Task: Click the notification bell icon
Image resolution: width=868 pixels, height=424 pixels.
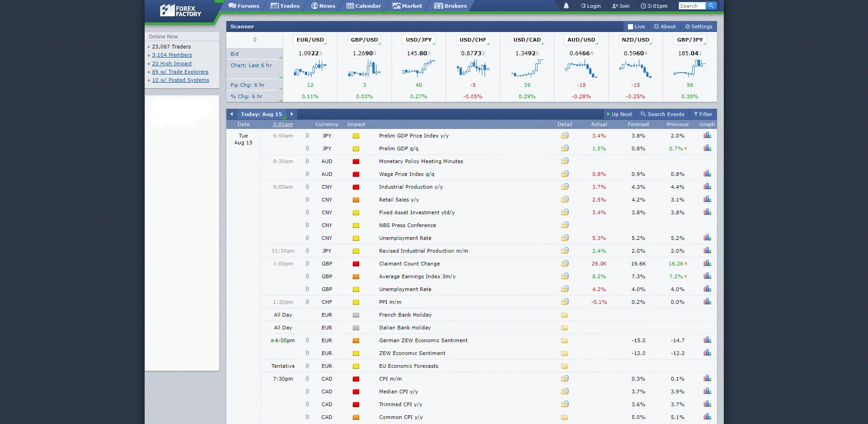Action: 566,6
